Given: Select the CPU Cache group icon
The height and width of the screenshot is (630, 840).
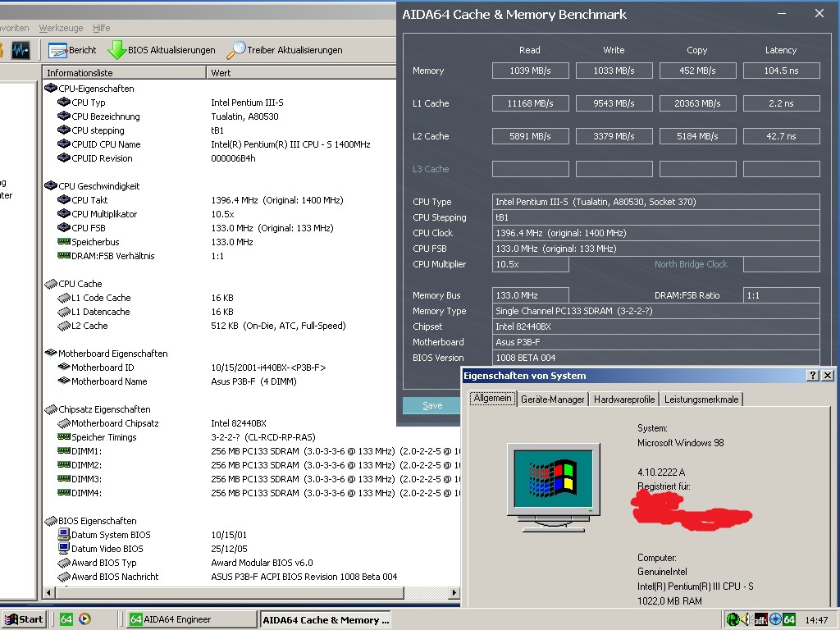Looking at the screenshot, I should point(51,283).
